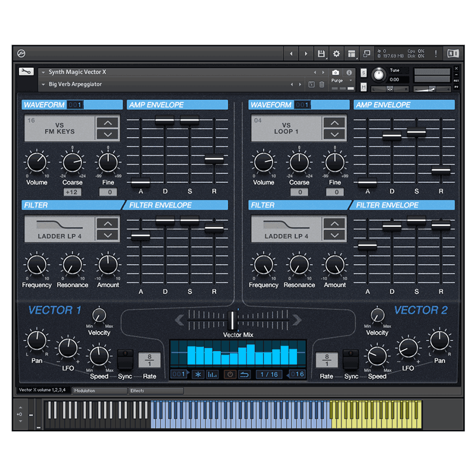Switch to the Modulation tab
Screen dimensions: 476x476
[x=100, y=391]
